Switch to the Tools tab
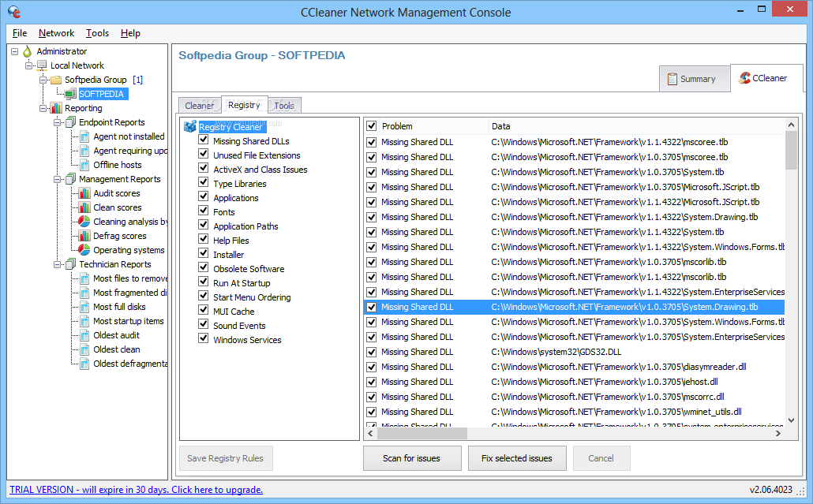813x504 pixels. click(284, 106)
